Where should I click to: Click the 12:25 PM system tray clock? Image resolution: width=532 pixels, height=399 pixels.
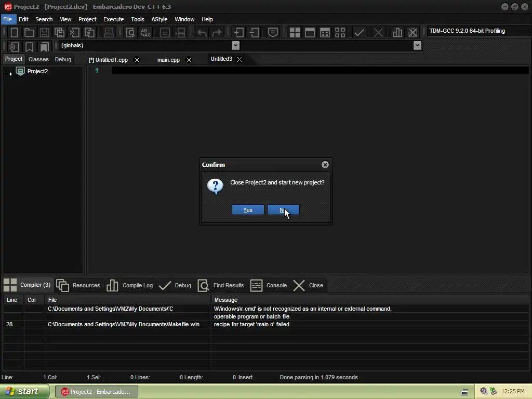[513, 392]
